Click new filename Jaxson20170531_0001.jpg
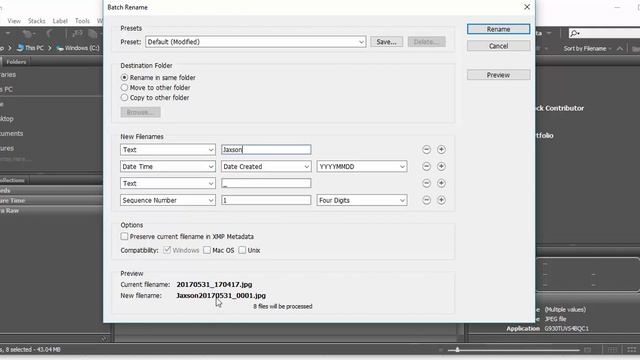The width and height of the screenshot is (640, 360). (x=221, y=295)
